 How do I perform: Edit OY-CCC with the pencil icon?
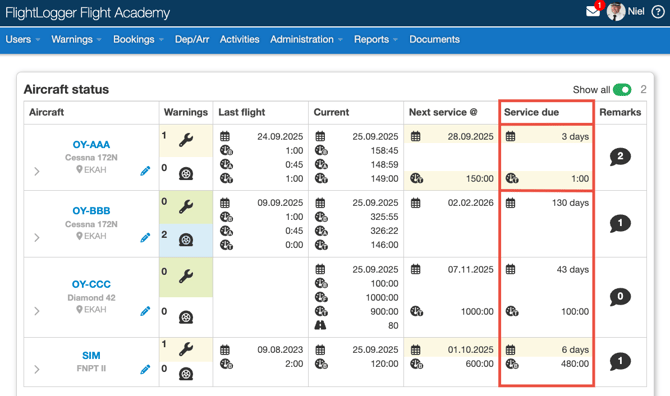(x=145, y=311)
